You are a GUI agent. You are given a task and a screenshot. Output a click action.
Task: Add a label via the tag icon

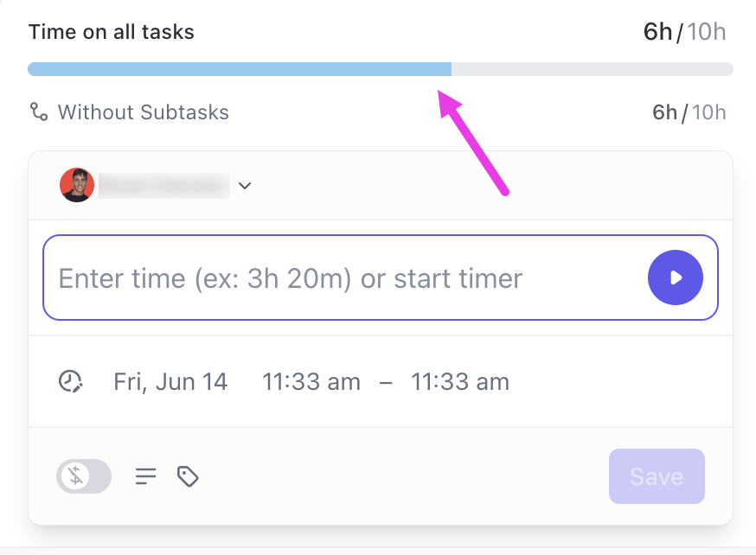188,476
